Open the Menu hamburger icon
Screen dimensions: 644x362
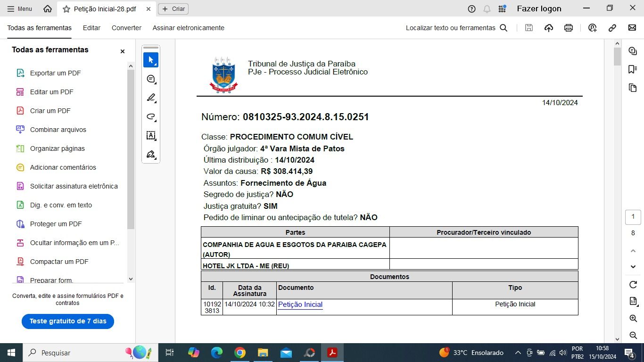(11, 8)
